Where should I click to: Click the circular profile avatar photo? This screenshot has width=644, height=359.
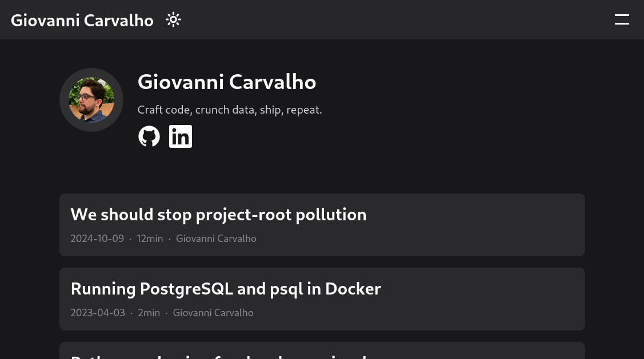91,100
